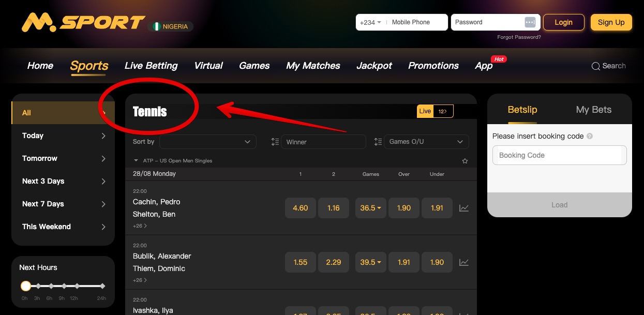Screen dimensions: 644x315
Task: Open the Promotions menu item
Action: [433, 66]
